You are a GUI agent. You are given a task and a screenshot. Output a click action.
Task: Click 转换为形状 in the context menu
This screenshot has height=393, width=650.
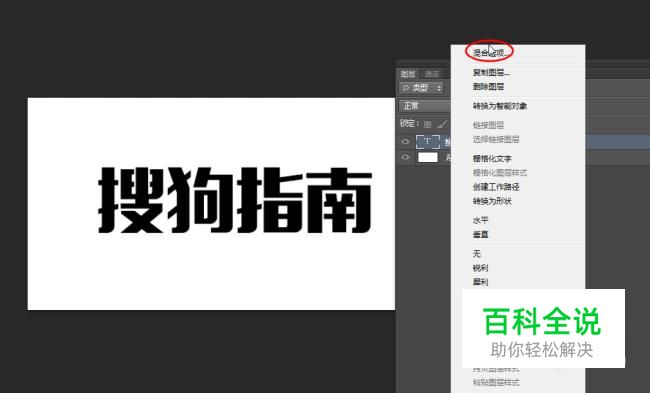pyautogui.click(x=492, y=201)
